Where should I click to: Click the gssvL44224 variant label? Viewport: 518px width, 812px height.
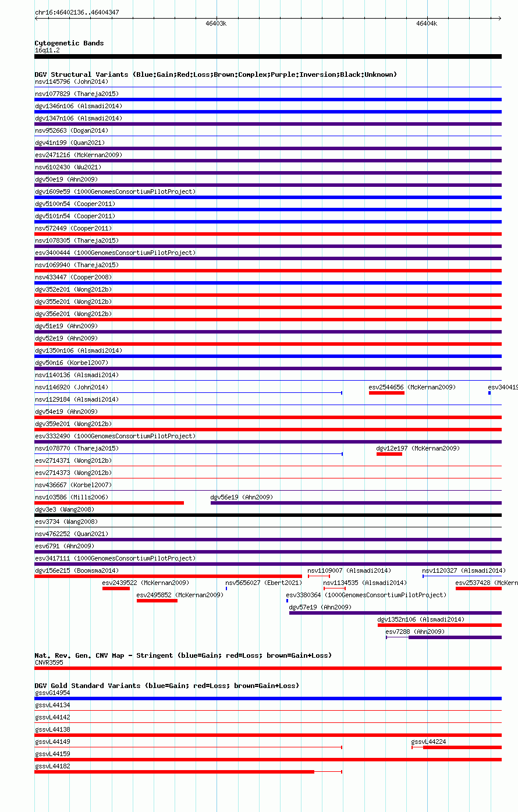tap(428, 742)
